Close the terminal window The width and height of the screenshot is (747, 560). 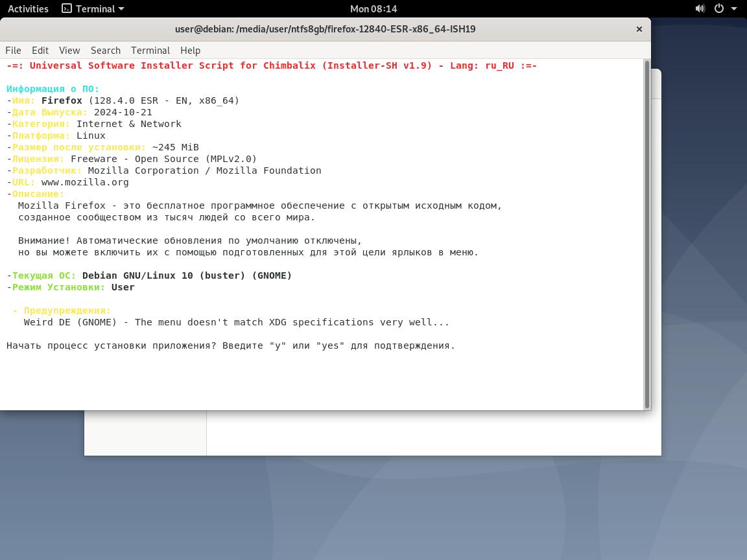639,29
